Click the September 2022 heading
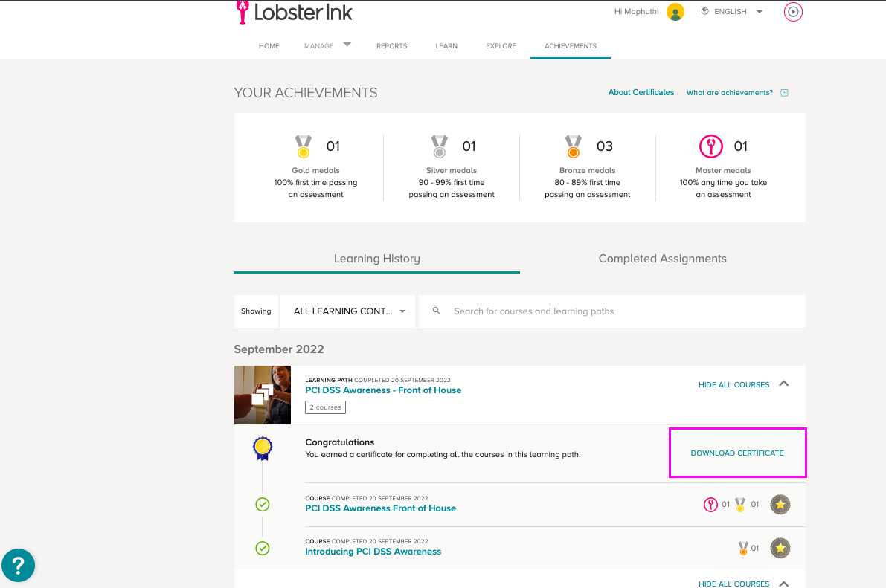Viewport: 886px width, 588px height. pos(279,349)
